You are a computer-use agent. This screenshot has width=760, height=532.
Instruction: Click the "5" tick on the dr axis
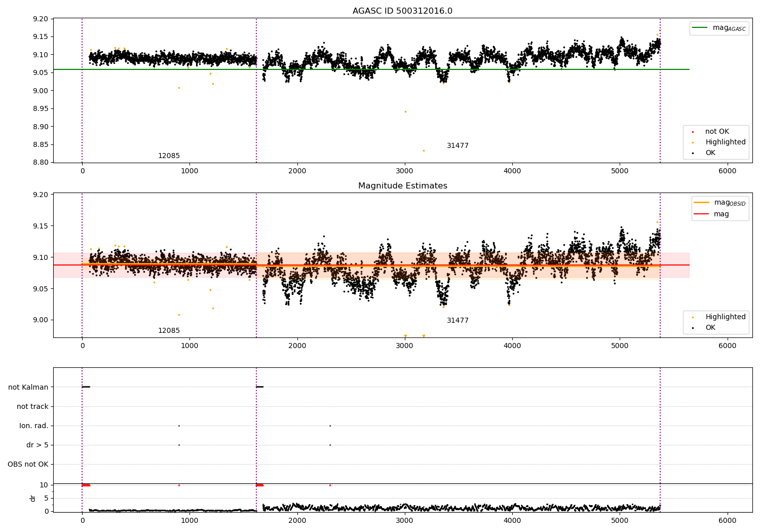46,498
